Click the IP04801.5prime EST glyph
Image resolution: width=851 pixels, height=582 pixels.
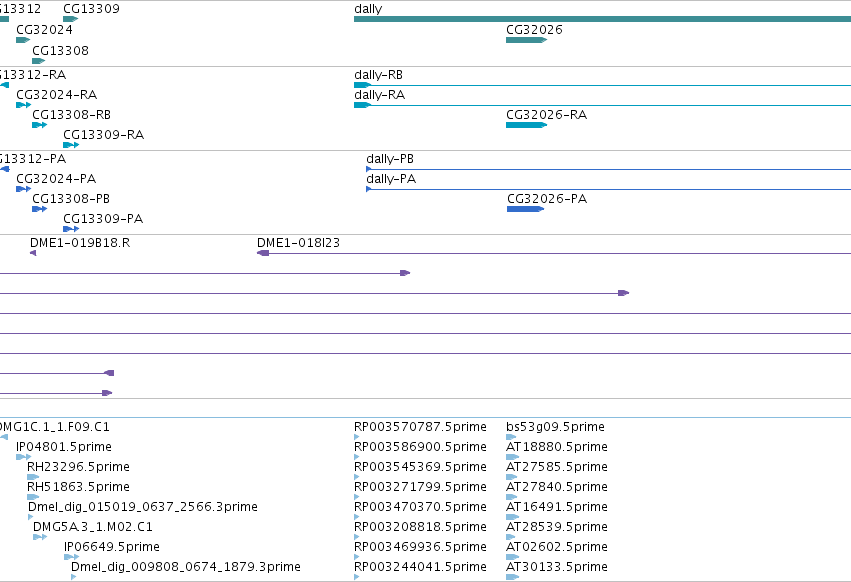[x=23, y=457]
